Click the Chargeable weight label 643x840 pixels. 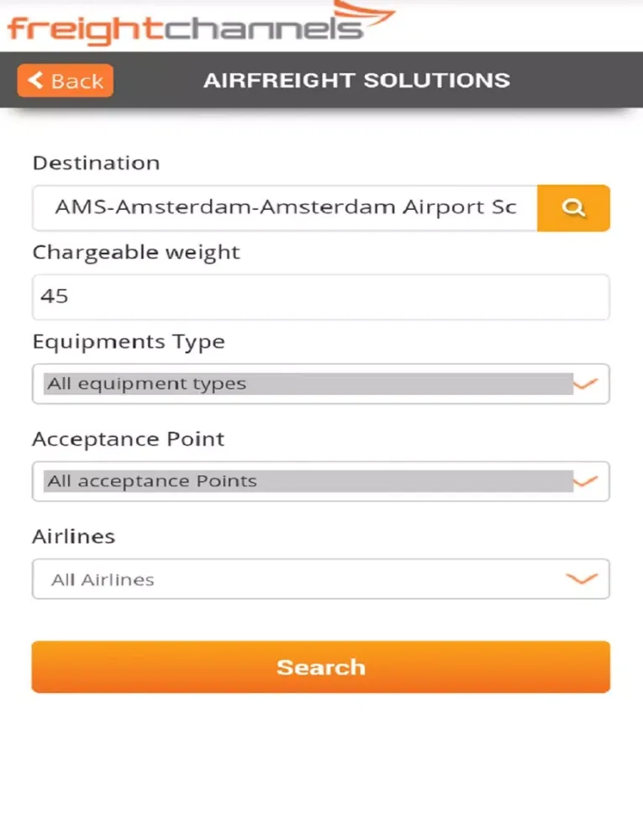coord(136,253)
